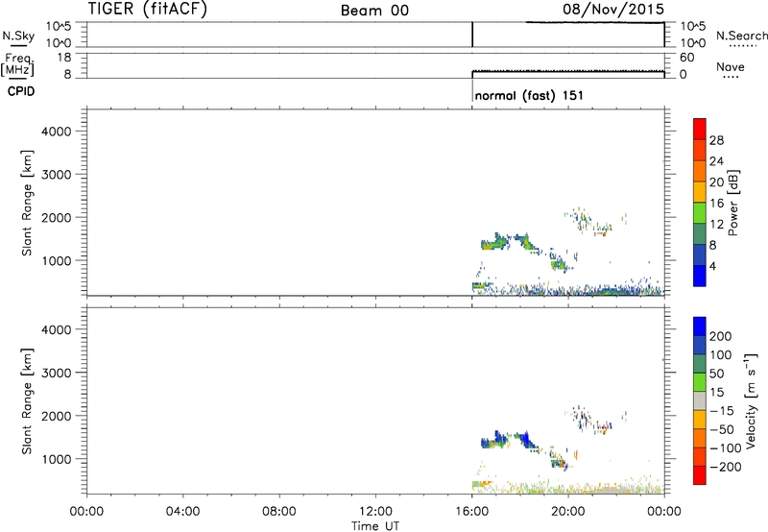Click the '60' tick on the Nave axis

coord(686,58)
